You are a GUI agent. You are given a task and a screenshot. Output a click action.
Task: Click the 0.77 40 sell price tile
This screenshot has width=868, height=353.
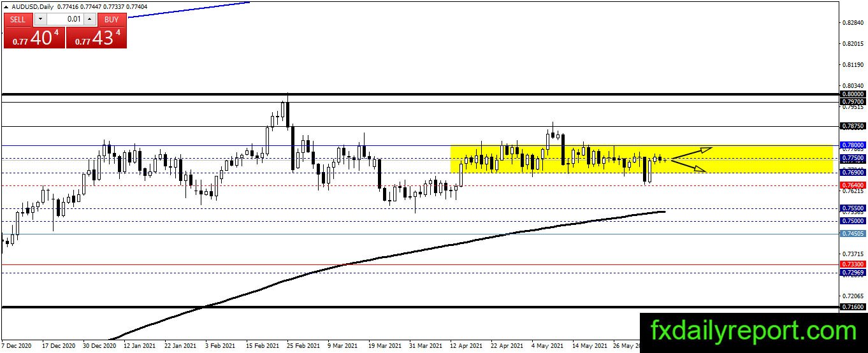point(34,38)
